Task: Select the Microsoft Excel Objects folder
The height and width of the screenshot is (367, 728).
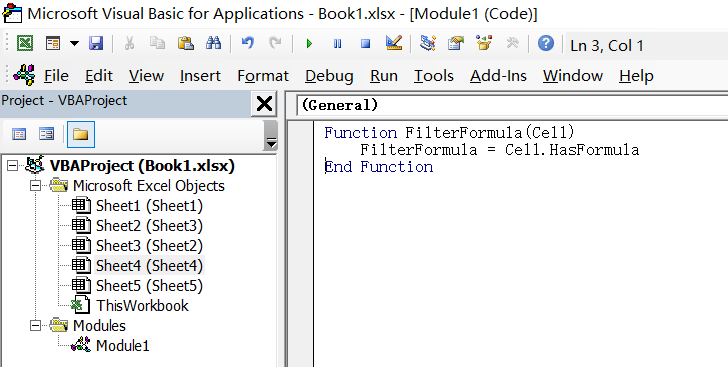Action: [x=149, y=186]
